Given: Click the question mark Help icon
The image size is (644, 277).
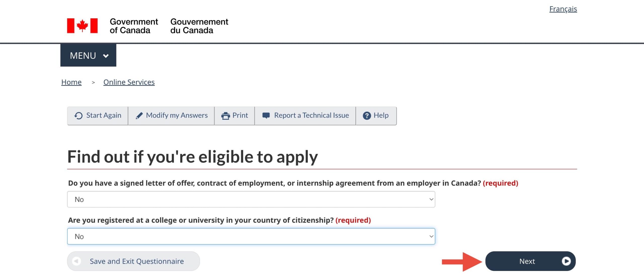Looking at the screenshot, I should (x=367, y=116).
